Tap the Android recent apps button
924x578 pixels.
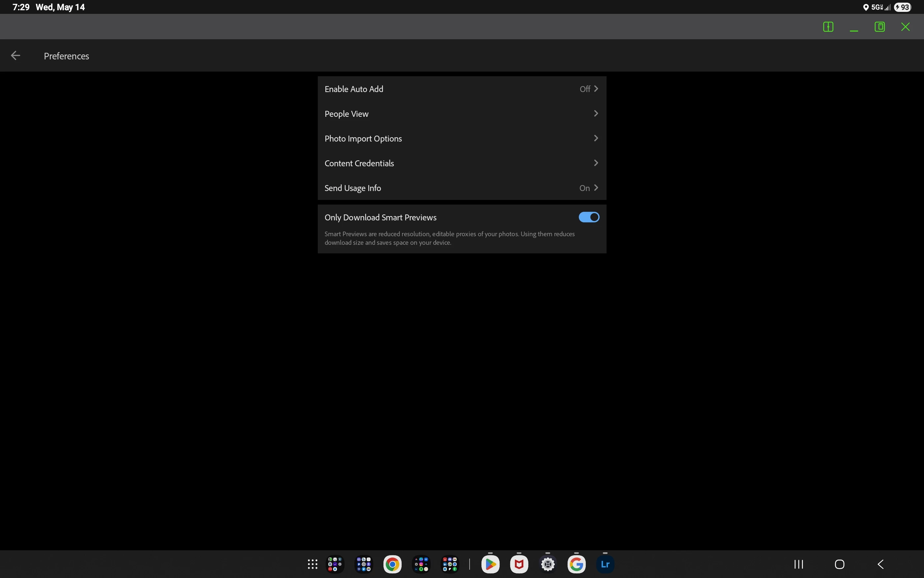coord(798,564)
